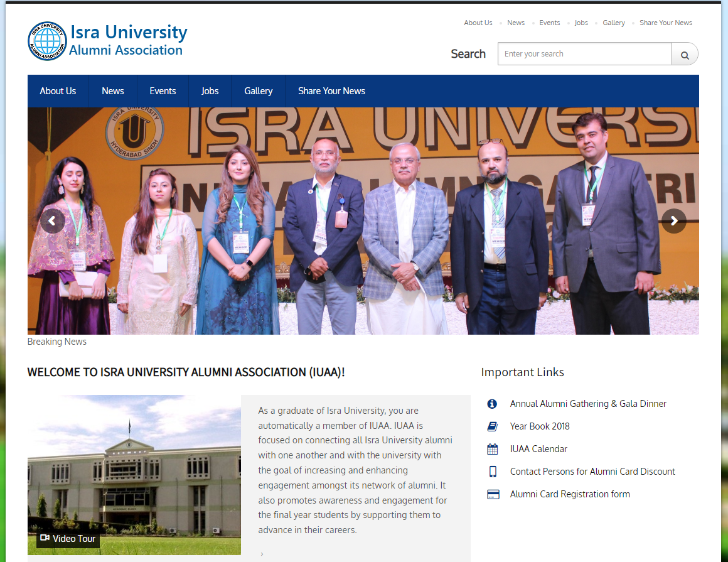
Task: Click About Us link in top header
Action: (x=478, y=23)
